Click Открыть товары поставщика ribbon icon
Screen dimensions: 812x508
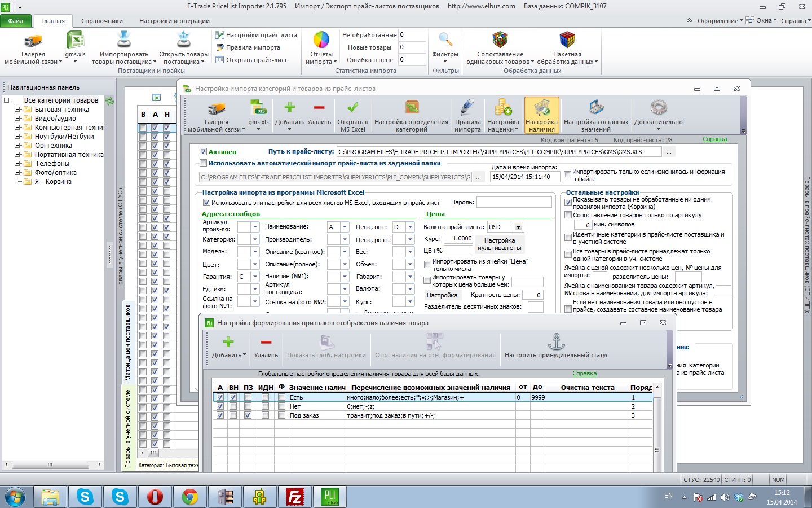[x=184, y=49]
